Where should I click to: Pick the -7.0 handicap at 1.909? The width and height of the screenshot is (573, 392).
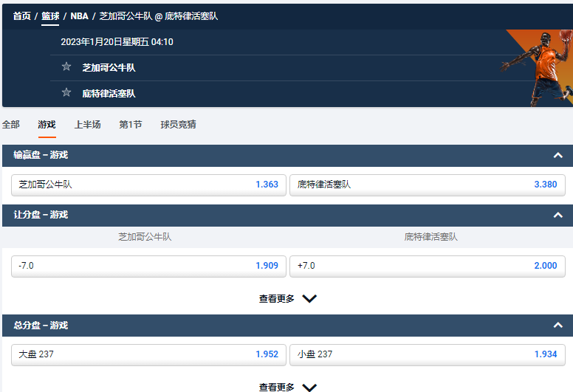point(148,266)
